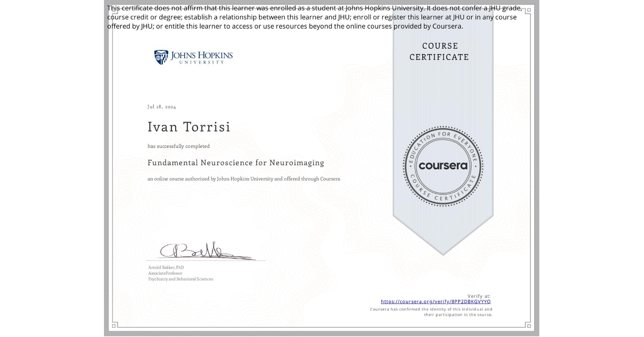This screenshot has width=644, height=337.
Task: Click the date Jul 18, 2024
Action: pyautogui.click(x=162, y=107)
